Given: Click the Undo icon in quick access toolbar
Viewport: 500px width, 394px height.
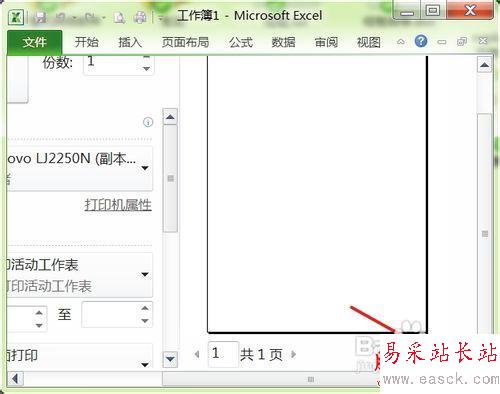Looking at the screenshot, I should coord(60,17).
